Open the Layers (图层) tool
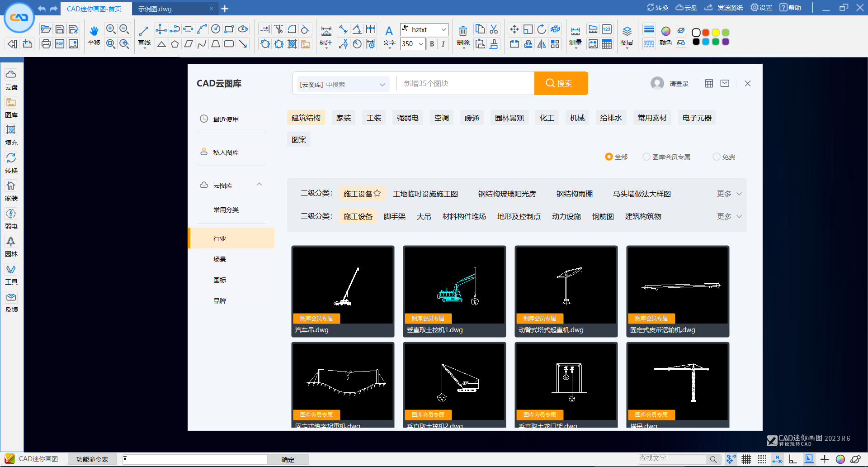Viewport: 868px width, 467px height. (627, 35)
